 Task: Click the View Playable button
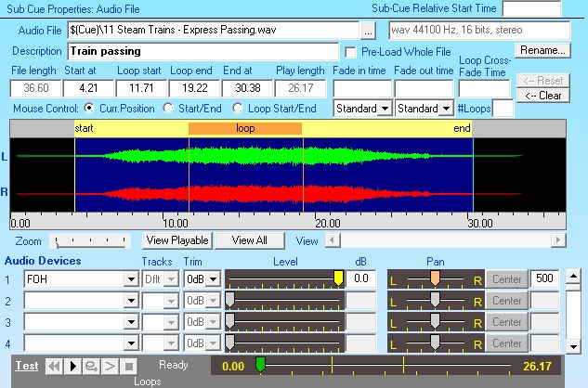177,239
